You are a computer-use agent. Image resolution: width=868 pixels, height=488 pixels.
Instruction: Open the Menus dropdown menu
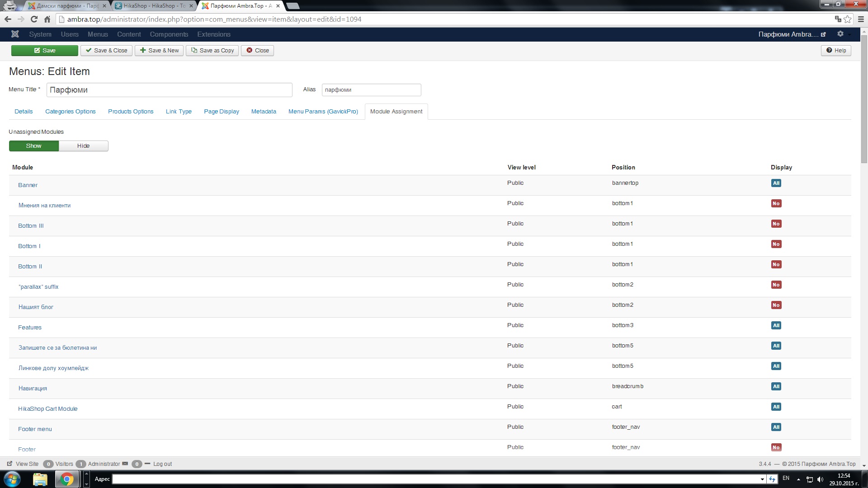tap(98, 34)
